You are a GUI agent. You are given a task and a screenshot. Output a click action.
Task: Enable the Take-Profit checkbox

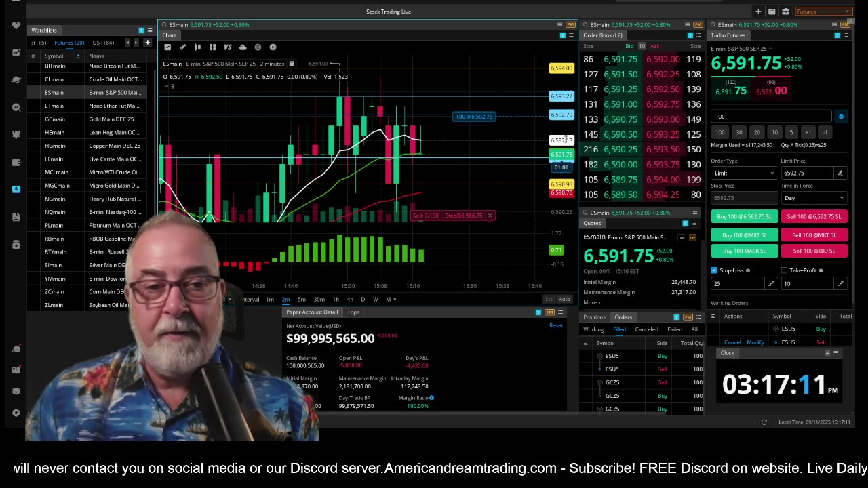point(784,270)
